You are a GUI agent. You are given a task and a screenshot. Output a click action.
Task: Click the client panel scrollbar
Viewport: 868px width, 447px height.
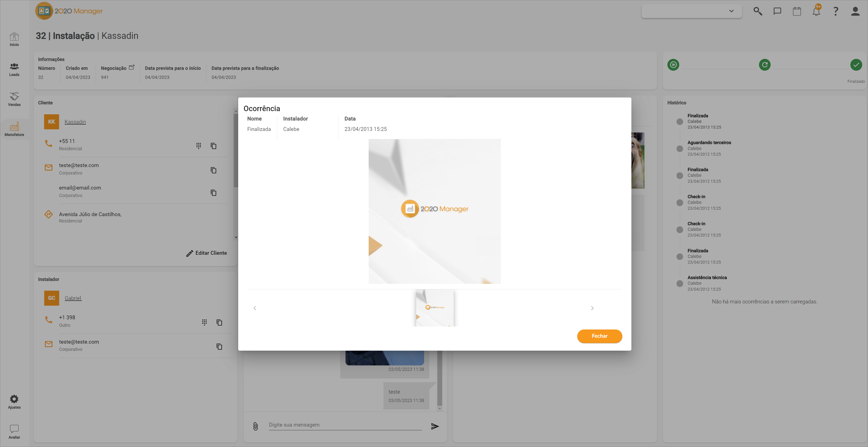point(235,151)
